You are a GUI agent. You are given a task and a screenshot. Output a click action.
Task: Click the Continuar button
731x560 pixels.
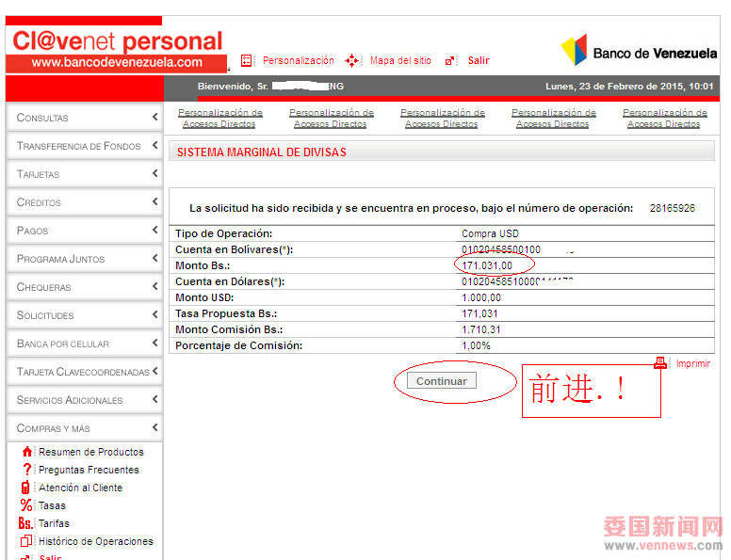pyautogui.click(x=442, y=380)
